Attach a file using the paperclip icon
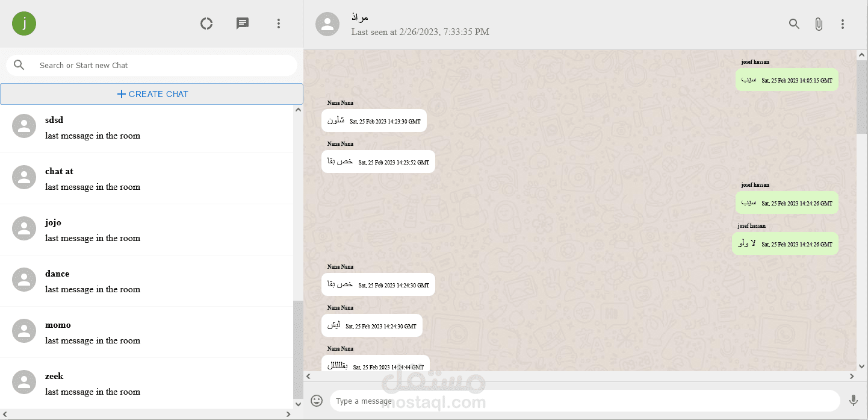The height and width of the screenshot is (420, 868). (x=819, y=24)
